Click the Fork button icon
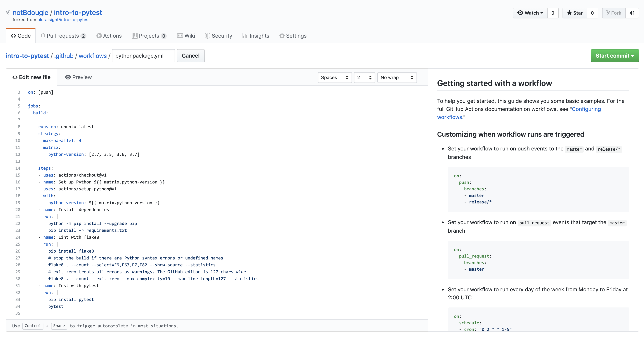The height and width of the screenshot is (337, 644). pos(608,13)
